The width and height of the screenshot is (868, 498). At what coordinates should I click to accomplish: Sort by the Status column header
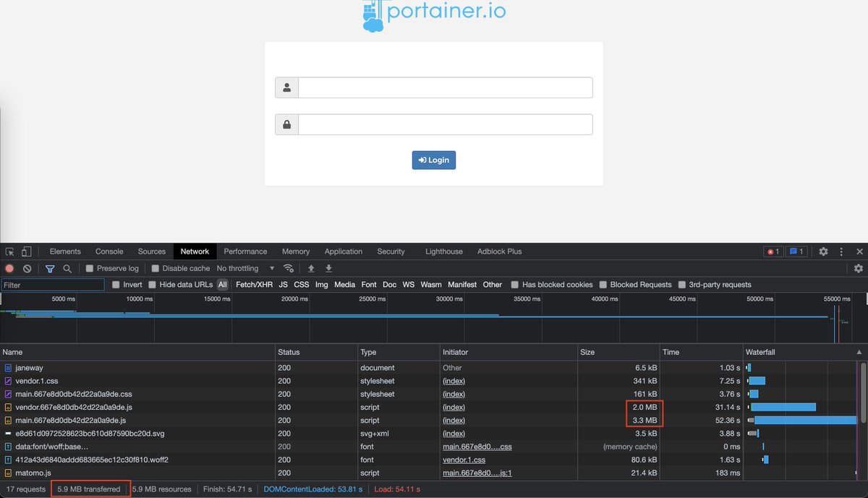tap(317, 352)
